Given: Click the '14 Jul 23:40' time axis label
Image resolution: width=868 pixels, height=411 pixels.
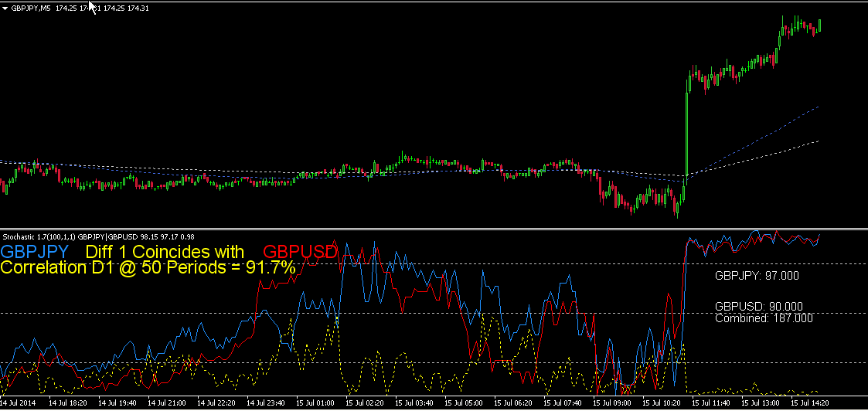Looking at the screenshot, I should [x=266, y=403].
